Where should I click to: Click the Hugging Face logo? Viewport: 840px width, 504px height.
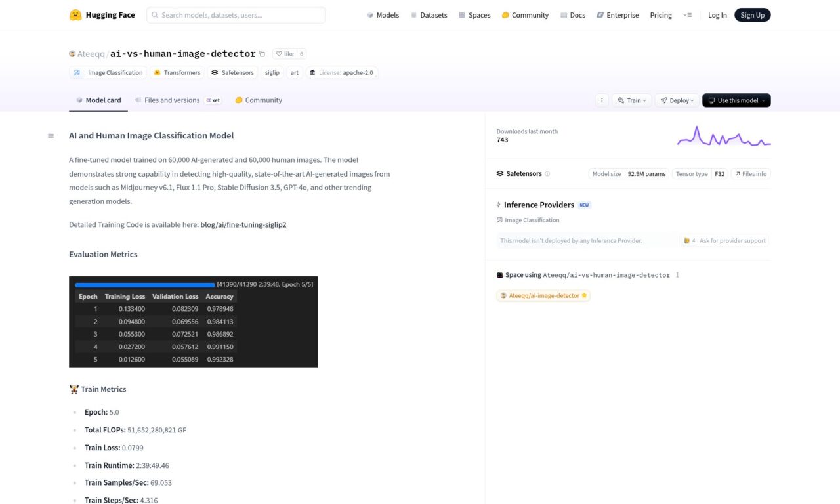coord(102,15)
